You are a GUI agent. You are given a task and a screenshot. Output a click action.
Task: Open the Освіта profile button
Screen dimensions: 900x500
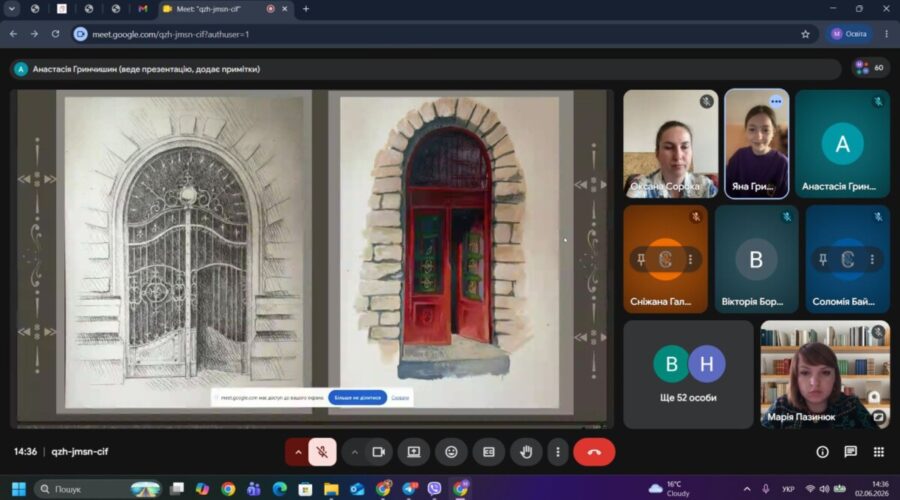point(849,34)
